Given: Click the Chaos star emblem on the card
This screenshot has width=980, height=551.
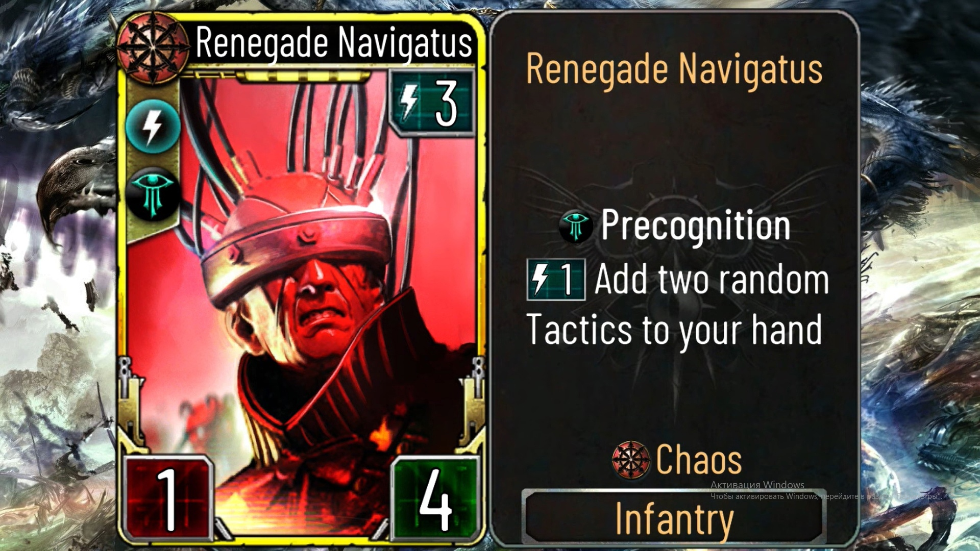Looking at the screenshot, I should 152,47.
